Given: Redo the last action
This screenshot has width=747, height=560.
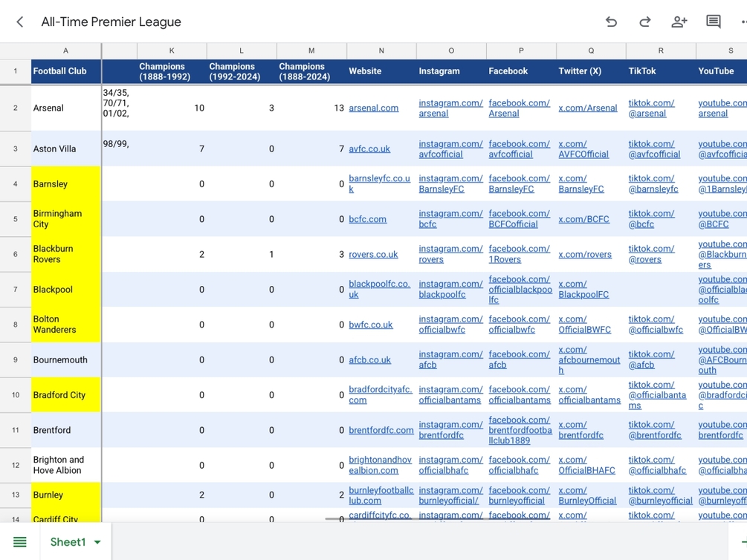Looking at the screenshot, I should coord(645,22).
